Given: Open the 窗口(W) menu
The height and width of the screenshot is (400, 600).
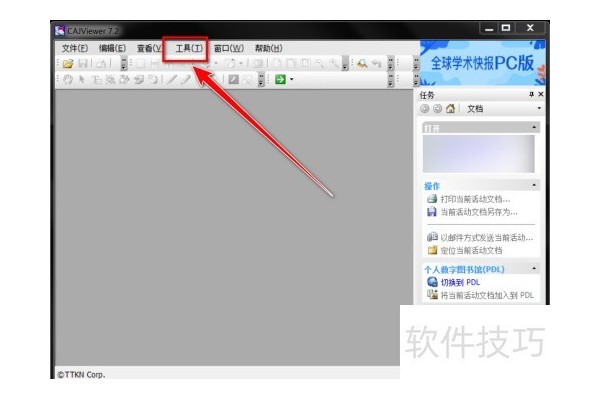Looking at the screenshot, I should click(x=228, y=48).
